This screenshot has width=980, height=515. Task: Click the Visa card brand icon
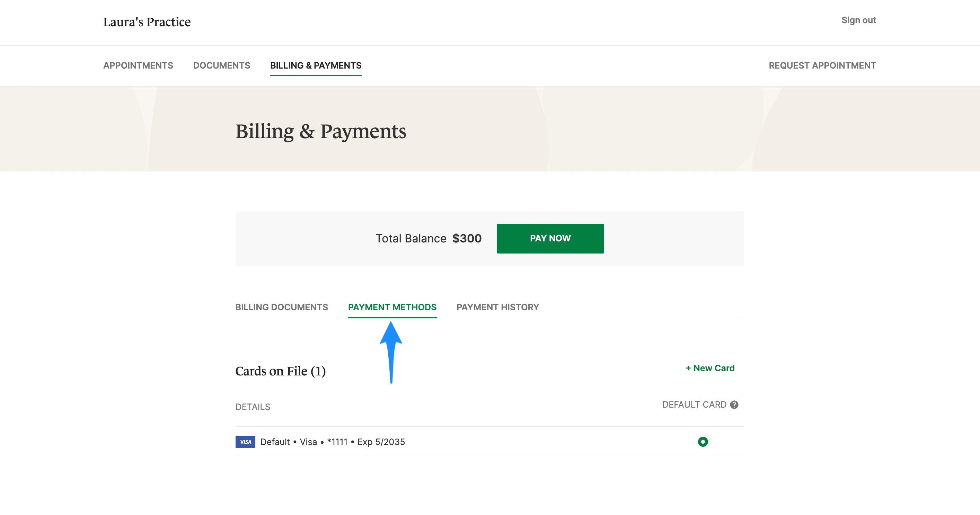tap(245, 442)
